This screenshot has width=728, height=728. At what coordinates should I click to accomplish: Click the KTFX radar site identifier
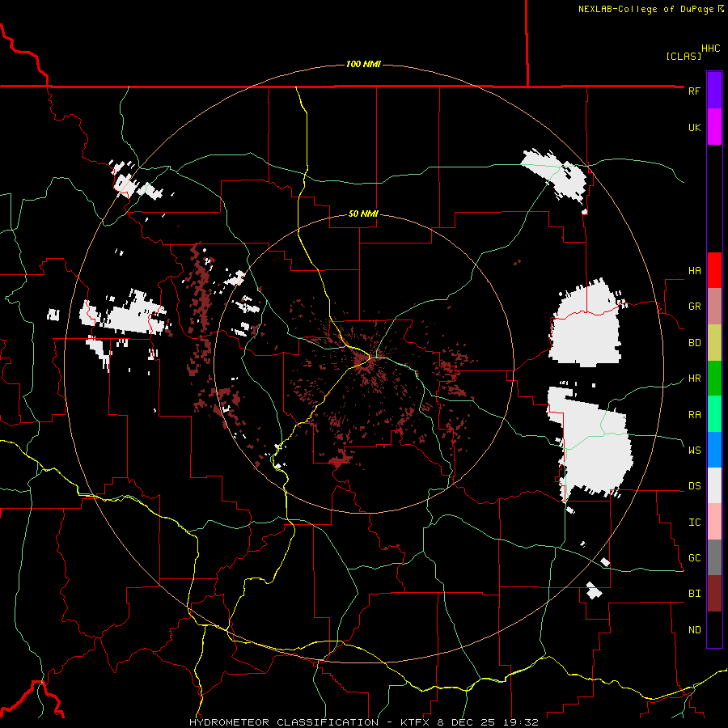click(416, 722)
